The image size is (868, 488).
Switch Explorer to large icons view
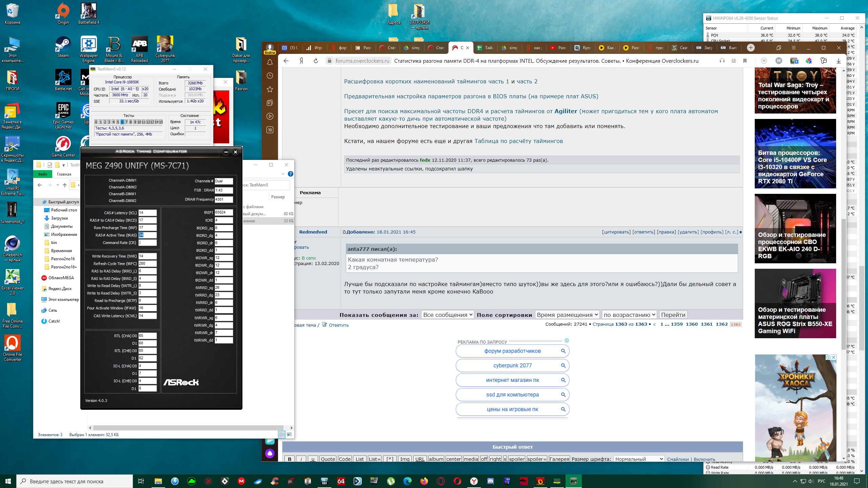[289, 434]
